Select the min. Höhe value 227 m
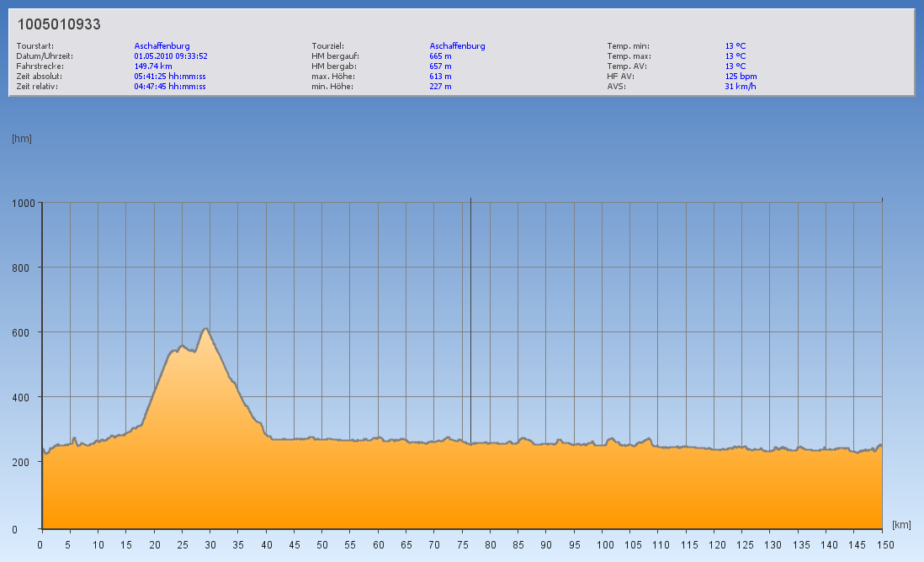Screen dimensions: 924x562 [x=440, y=86]
